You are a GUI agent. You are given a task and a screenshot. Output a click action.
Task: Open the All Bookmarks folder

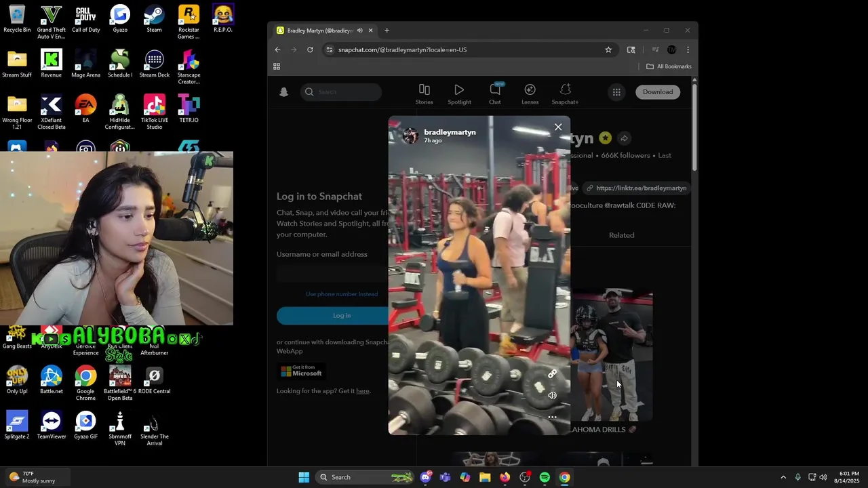[x=669, y=66]
